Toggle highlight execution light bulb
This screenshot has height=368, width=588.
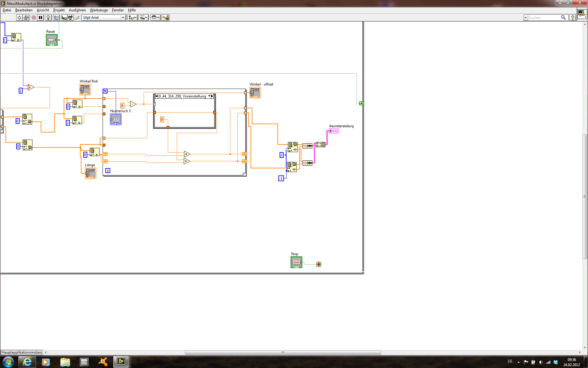(48, 18)
